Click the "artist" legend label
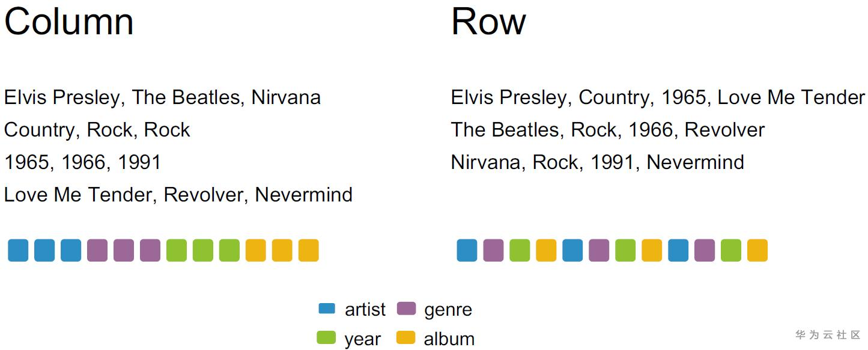This screenshot has height=350, width=868. (x=365, y=310)
